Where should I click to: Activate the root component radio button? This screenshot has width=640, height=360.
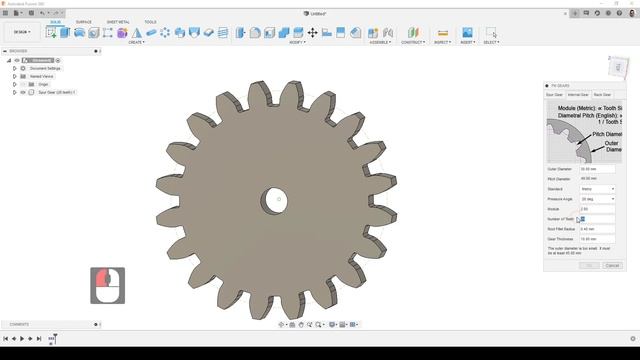pyautogui.click(x=58, y=60)
